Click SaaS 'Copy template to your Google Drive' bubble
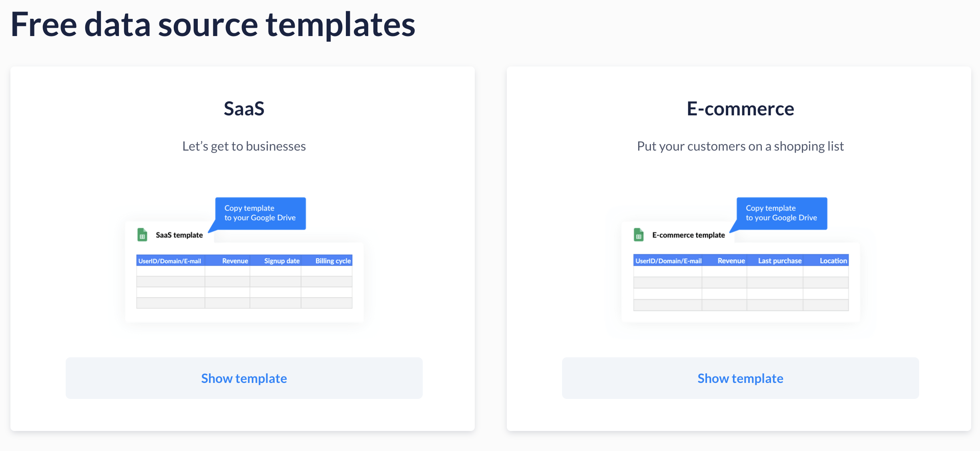 tap(260, 213)
